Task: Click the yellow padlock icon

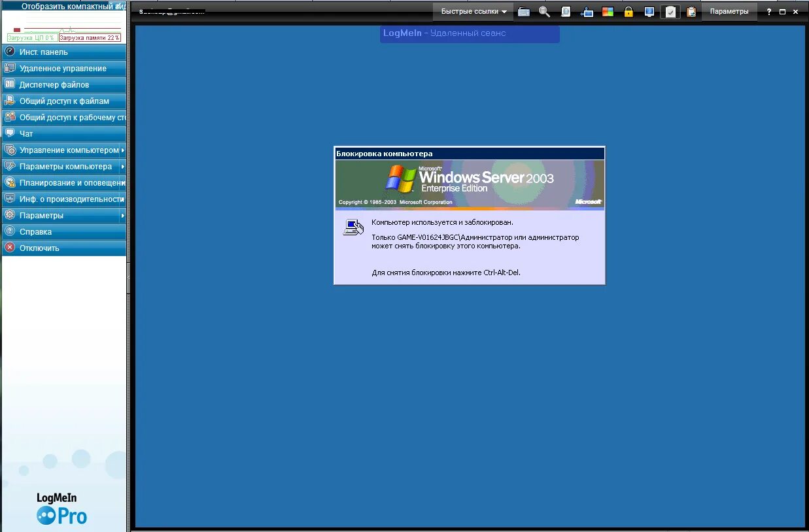Action: pyautogui.click(x=628, y=12)
